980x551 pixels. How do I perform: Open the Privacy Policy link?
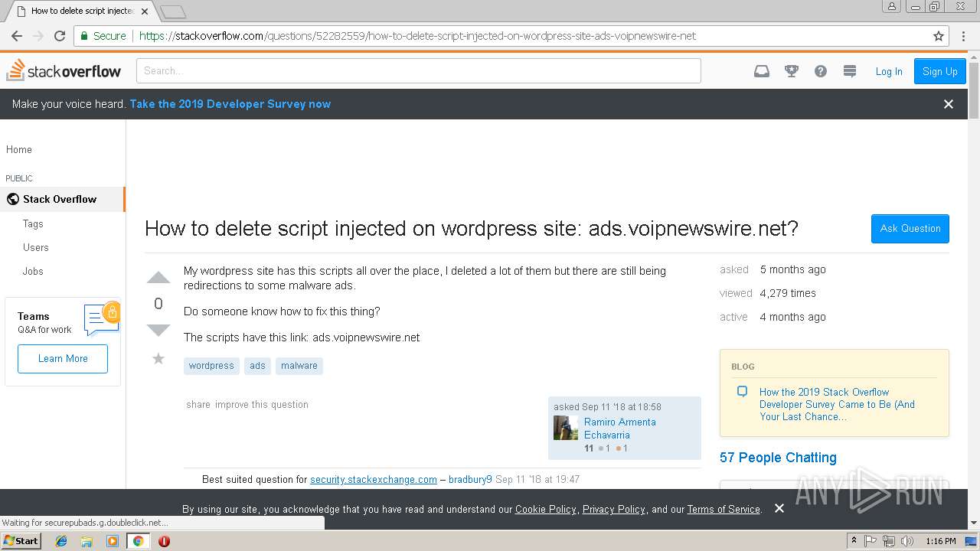pyautogui.click(x=614, y=509)
